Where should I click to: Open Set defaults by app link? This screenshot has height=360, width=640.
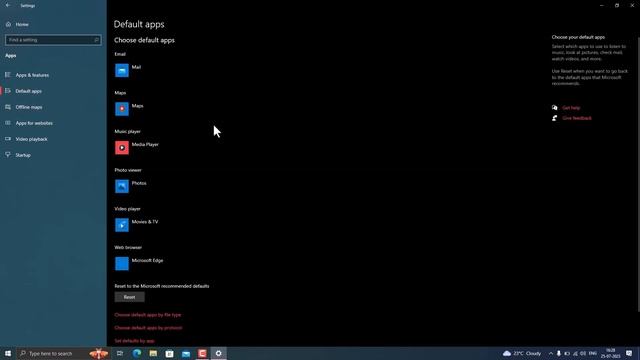pyautogui.click(x=134, y=341)
